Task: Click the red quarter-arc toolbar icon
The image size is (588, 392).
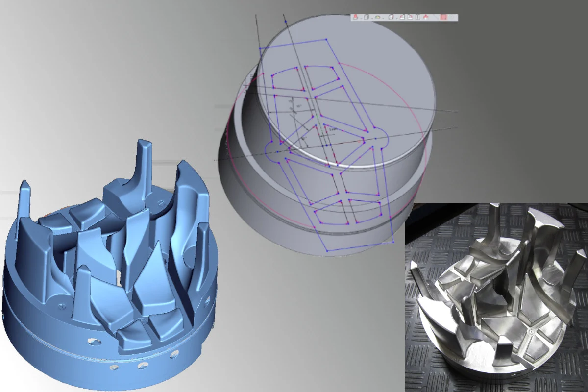Action: (402, 17)
